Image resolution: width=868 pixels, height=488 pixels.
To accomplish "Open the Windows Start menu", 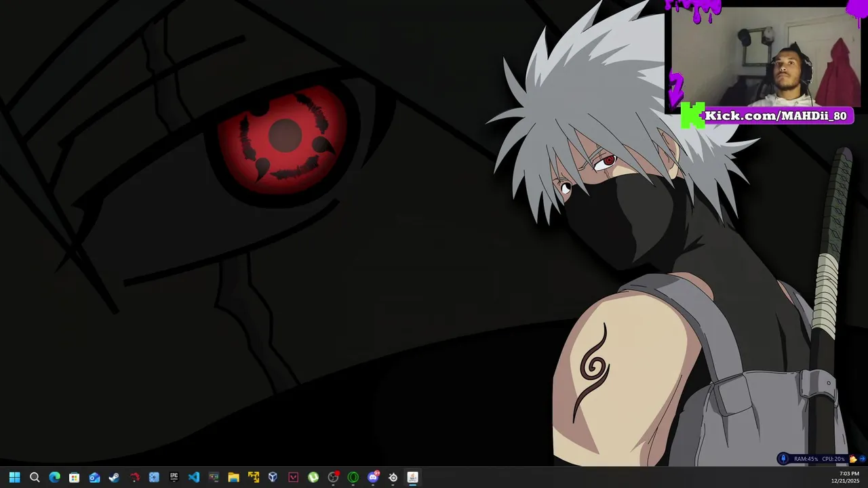I will [x=14, y=478].
